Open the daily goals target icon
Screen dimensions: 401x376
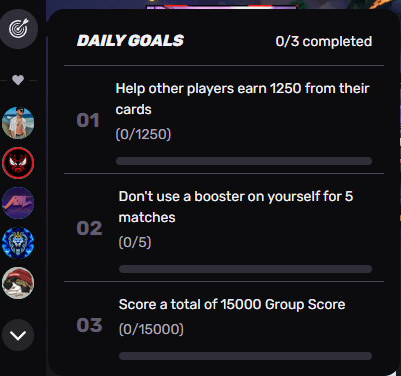tap(19, 29)
